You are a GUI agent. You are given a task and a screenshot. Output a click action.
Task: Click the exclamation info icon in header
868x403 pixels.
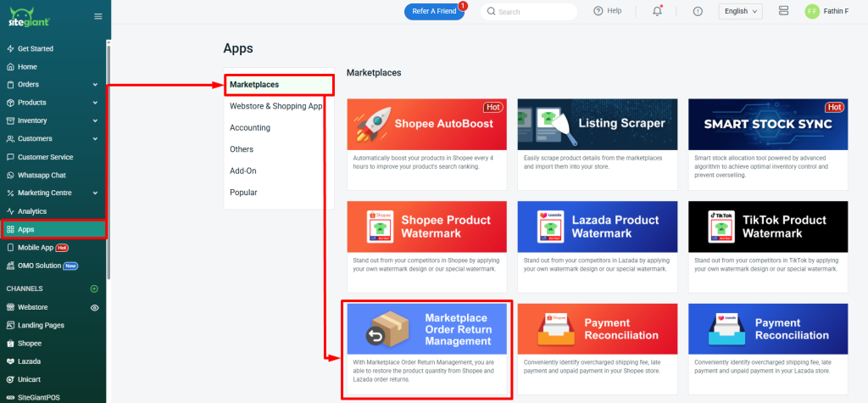pos(698,11)
